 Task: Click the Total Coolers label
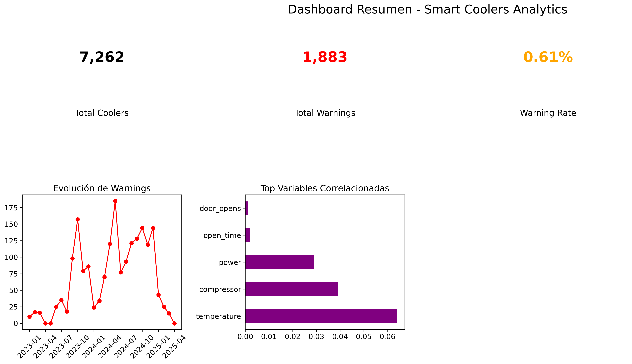(102, 113)
